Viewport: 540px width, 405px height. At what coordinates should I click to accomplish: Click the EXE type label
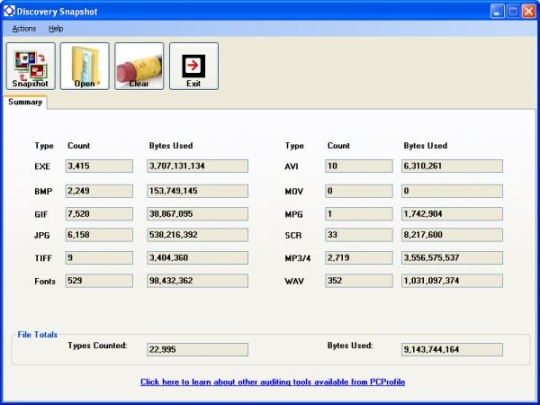tap(42, 167)
